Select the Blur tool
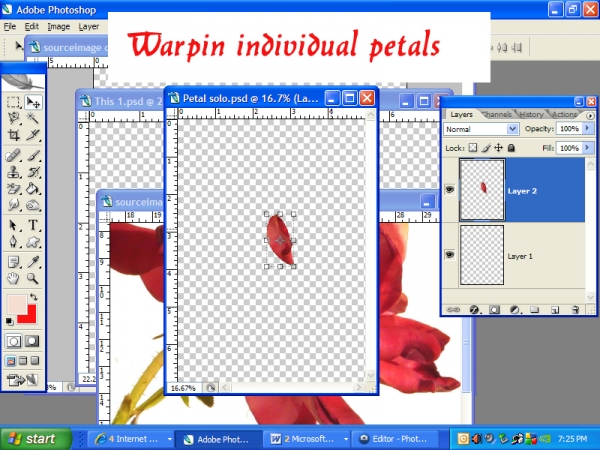Screen dimensions: 600x450 tap(13, 205)
